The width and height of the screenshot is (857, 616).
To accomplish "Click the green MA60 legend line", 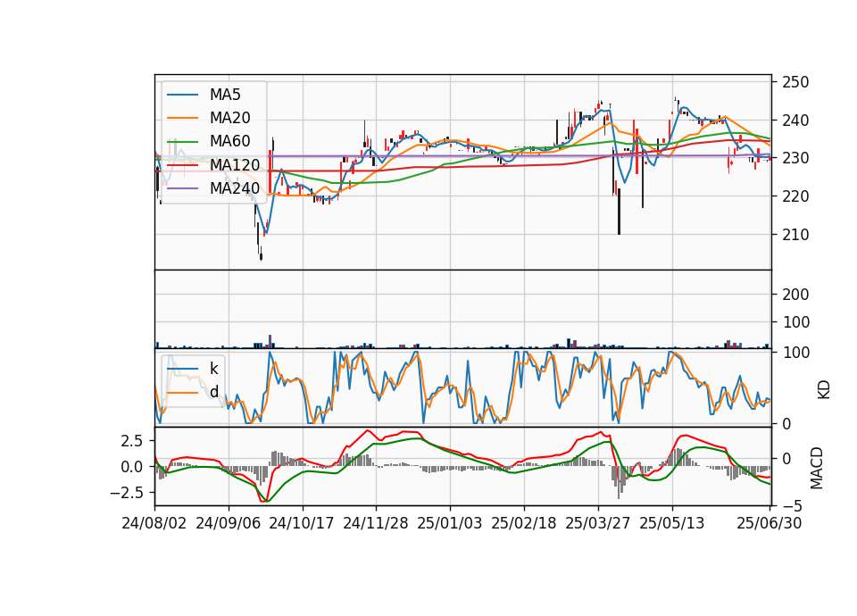I will click(x=182, y=141).
